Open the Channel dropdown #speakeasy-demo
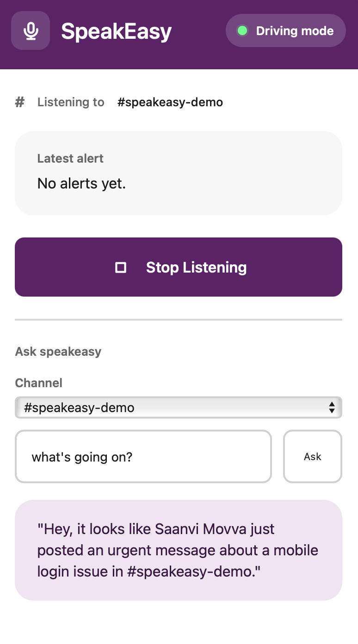Image resolution: width=358 pixels, height=644 pixels. pos(179,407)
